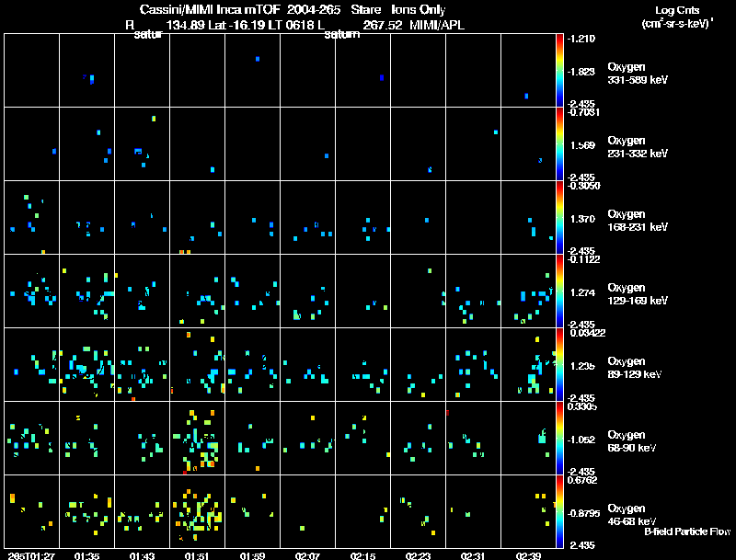
Task: Click the 'Oxygen 46-68 keV' row label
Action: pos(632,515)
